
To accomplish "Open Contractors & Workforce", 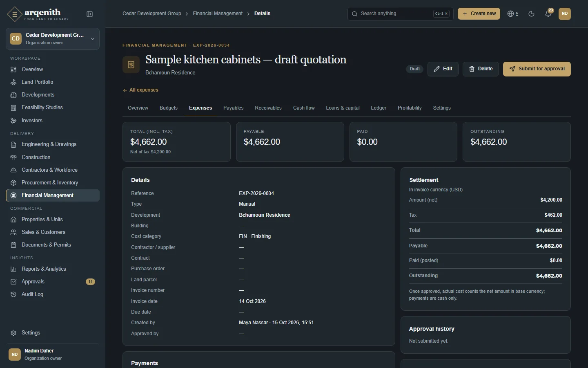I will pos(53,170).
